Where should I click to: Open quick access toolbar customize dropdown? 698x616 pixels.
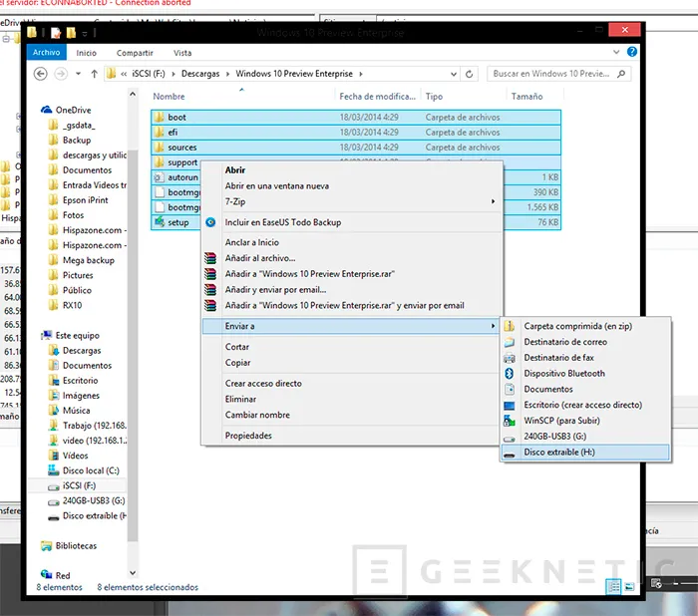pyautogui.click(x=85, y=33)
